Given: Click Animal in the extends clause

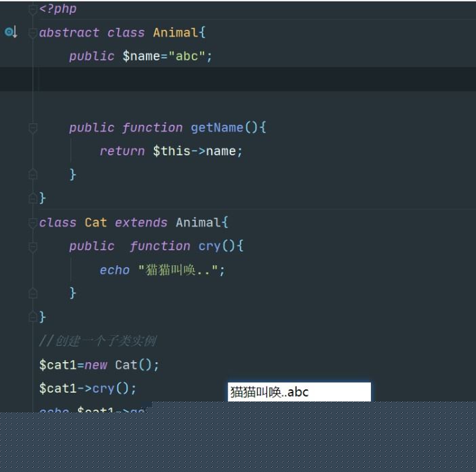Looking at the screenshot, I should point(198,222).
